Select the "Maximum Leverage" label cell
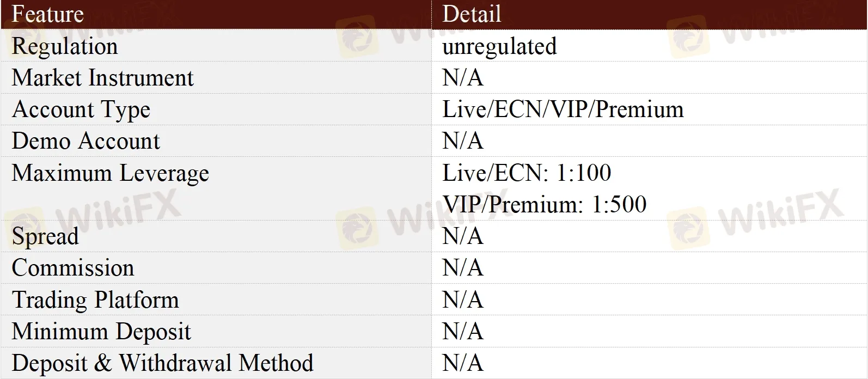 (x=111, y=173)
